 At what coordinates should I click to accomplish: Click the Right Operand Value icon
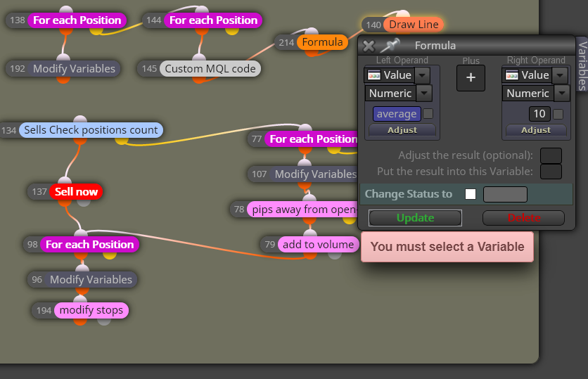pyautogui.click(x=512, y=75)
